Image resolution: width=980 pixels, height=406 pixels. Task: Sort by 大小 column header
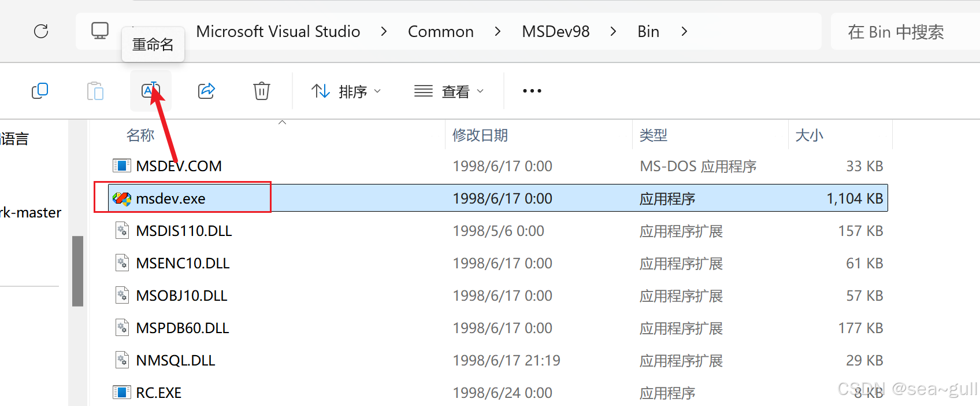(809, 135)
